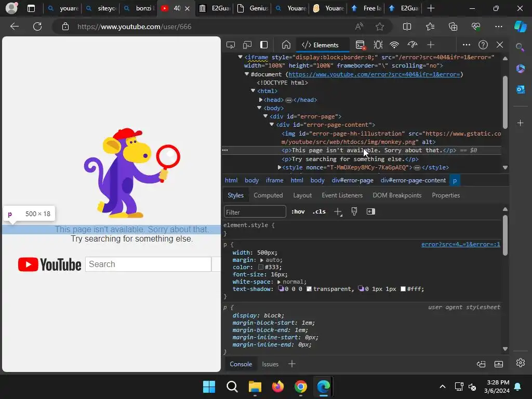Toggle element state :hov panel
Screen dimensions: 532x399
tap(298, 212)
